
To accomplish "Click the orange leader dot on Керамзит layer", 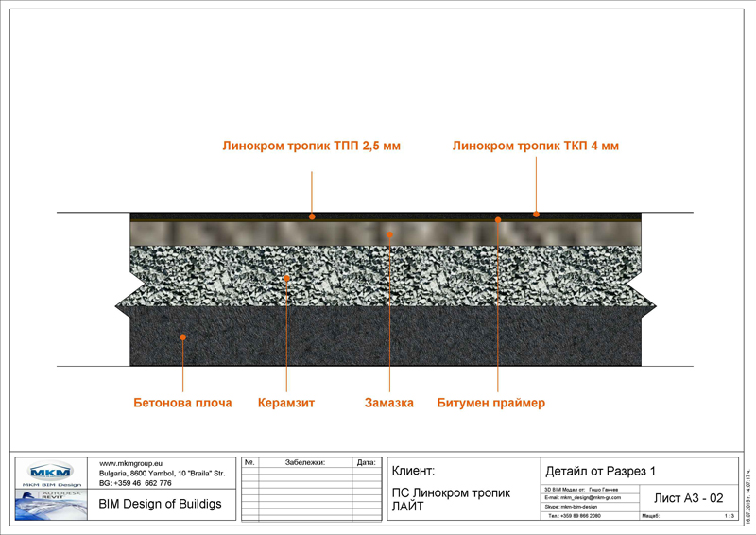I will tap(286, 278).
